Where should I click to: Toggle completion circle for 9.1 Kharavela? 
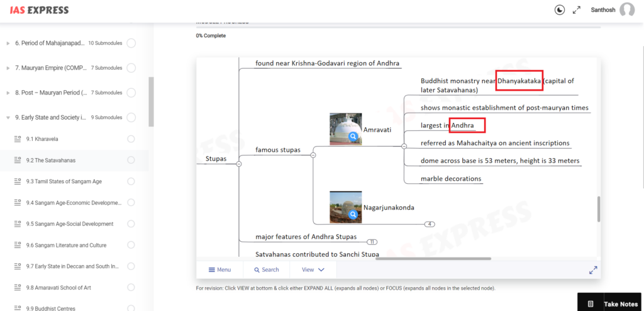click(131, 139)
